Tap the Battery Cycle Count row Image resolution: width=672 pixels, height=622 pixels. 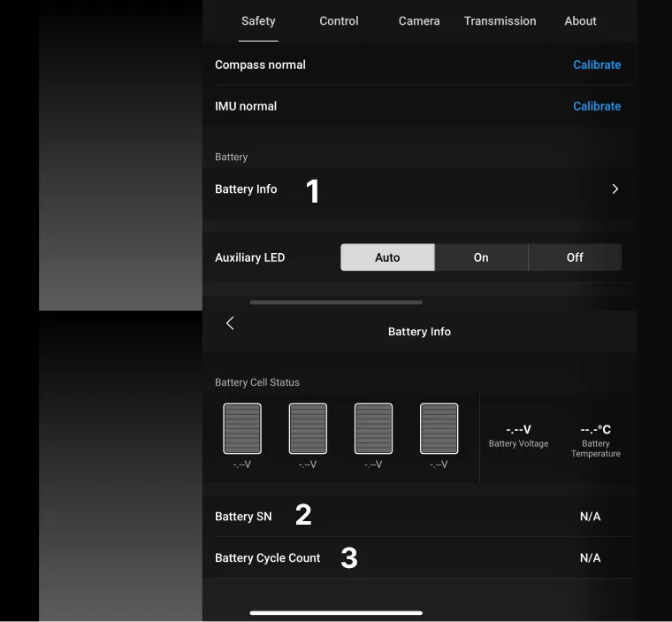coord(419,557)
